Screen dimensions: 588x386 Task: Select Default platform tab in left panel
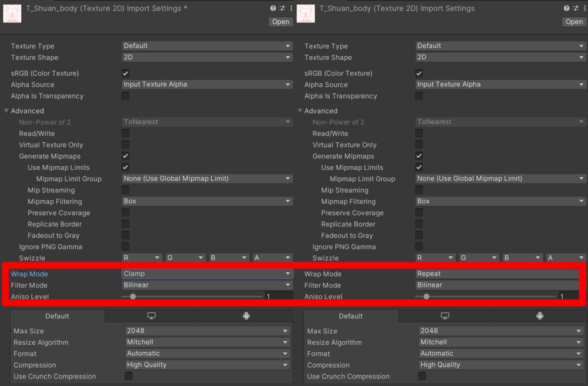click(x=57, y=316)
